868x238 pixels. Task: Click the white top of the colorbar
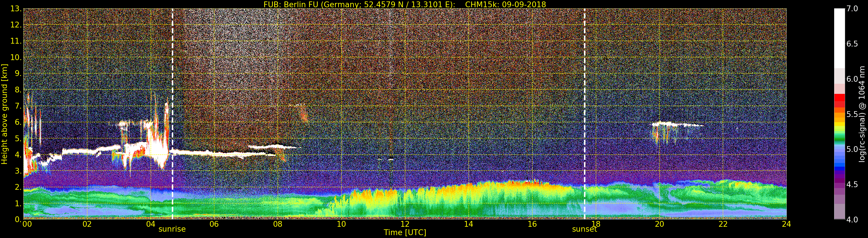[x=839, y=37]
